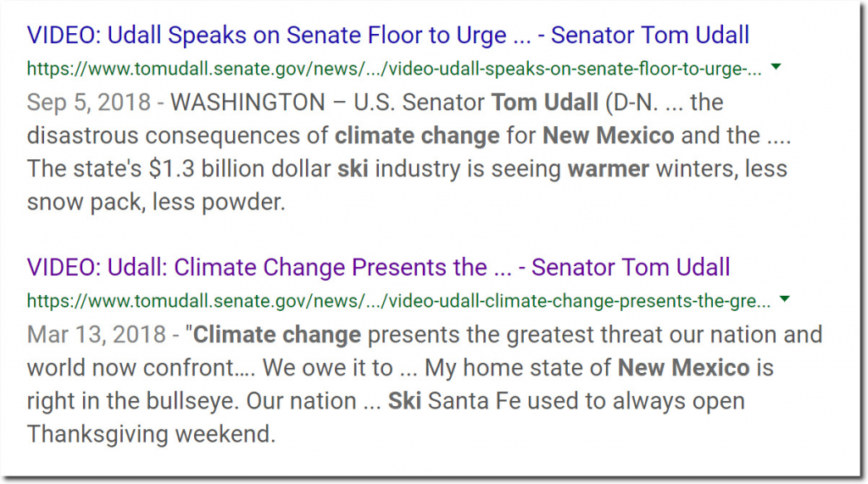Click bold 'New Mexico' in second snippet
The image size is (868, 484).
click(684, 368)
